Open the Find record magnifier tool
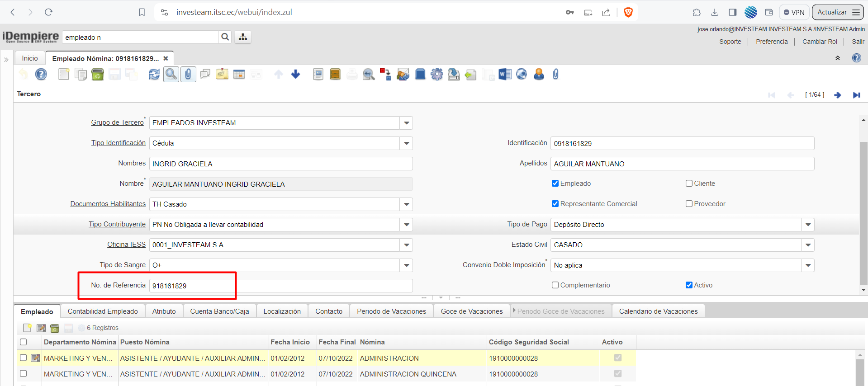 [171, 74]
